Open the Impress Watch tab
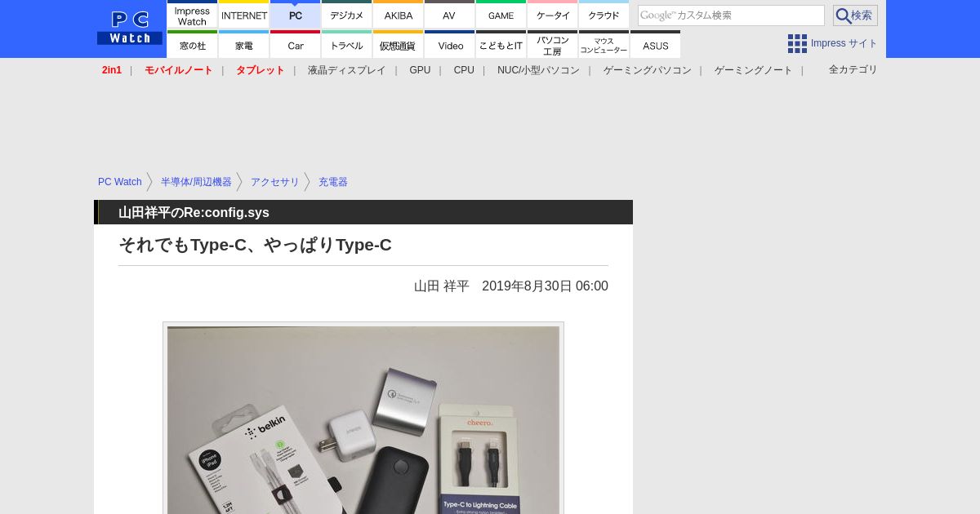 [192, 15]
